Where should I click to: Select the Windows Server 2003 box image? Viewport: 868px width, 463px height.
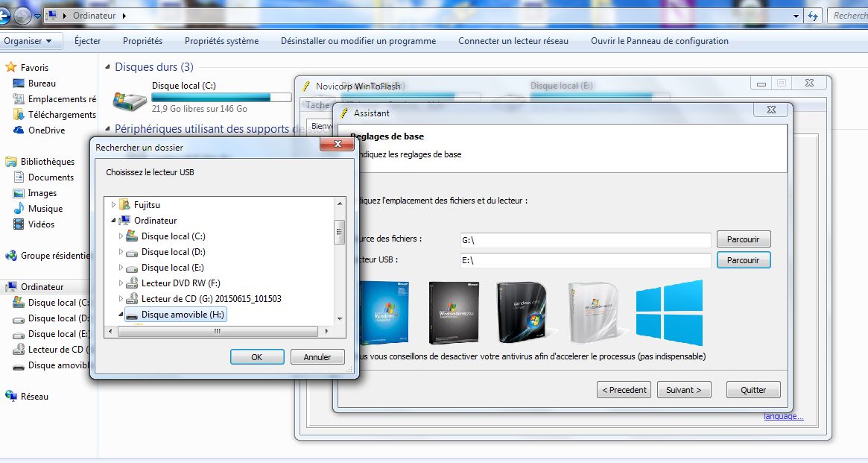pos(452,312)
